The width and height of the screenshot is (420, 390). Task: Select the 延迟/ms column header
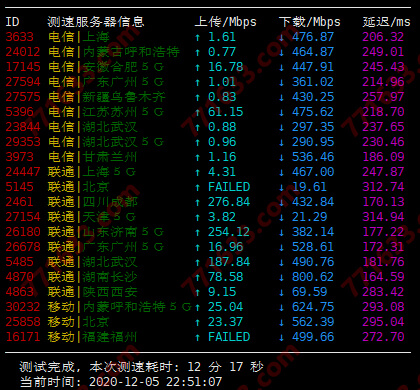pyautogui.click(x=387, y=22)
